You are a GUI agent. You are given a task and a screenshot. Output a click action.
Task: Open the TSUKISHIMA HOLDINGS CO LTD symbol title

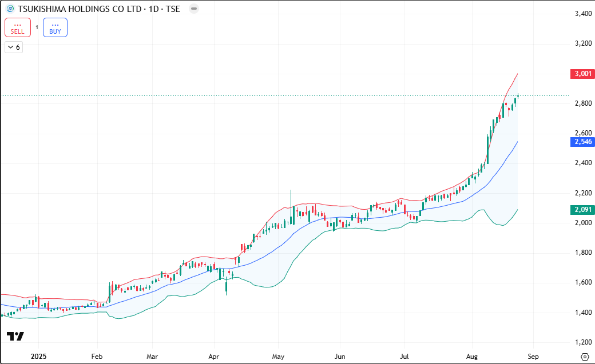[x=98, y=9]
